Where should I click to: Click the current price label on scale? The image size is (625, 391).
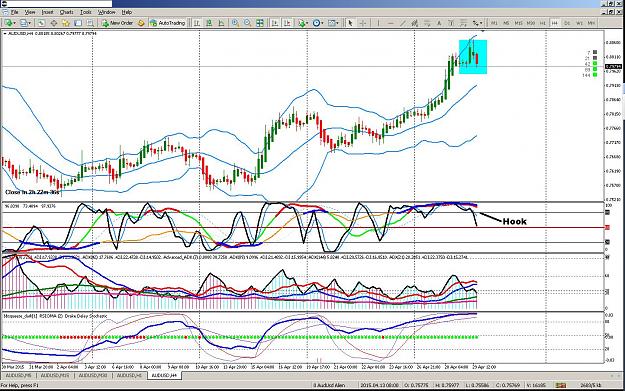(x=613, y=67)
